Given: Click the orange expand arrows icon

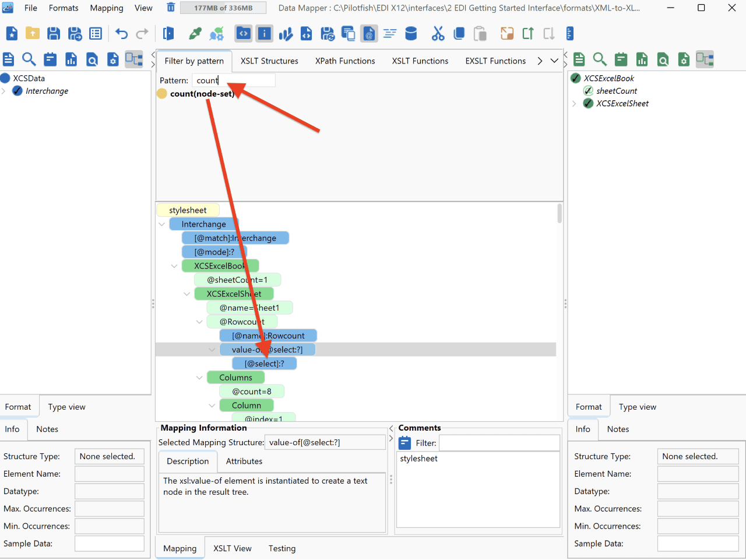Looking at the screenshot, I should (x=507, y=34).
